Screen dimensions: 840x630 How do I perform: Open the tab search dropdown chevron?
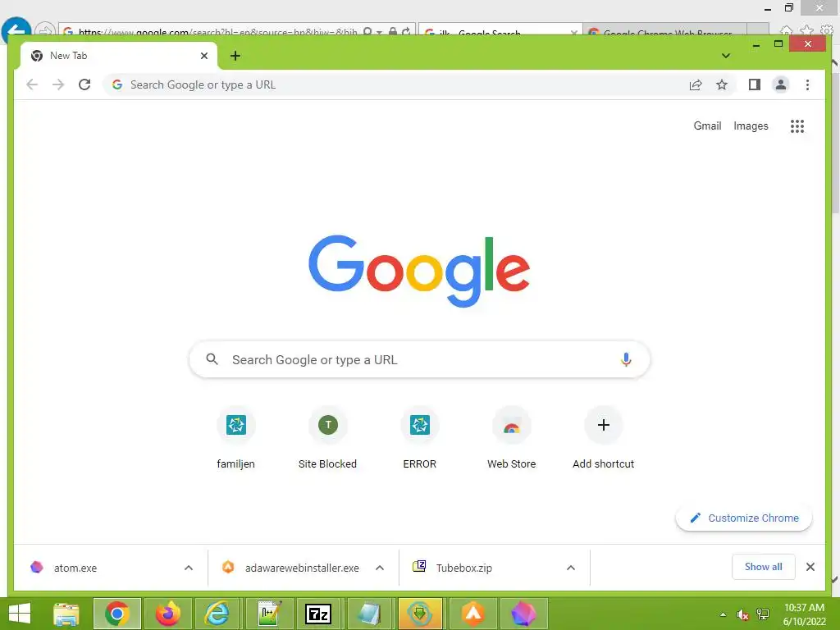726,56
